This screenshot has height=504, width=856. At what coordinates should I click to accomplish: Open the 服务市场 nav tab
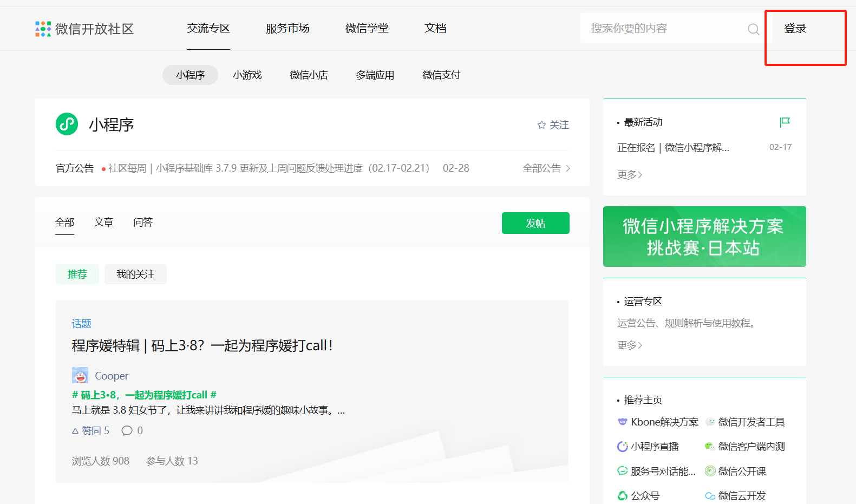coord(287,28)
